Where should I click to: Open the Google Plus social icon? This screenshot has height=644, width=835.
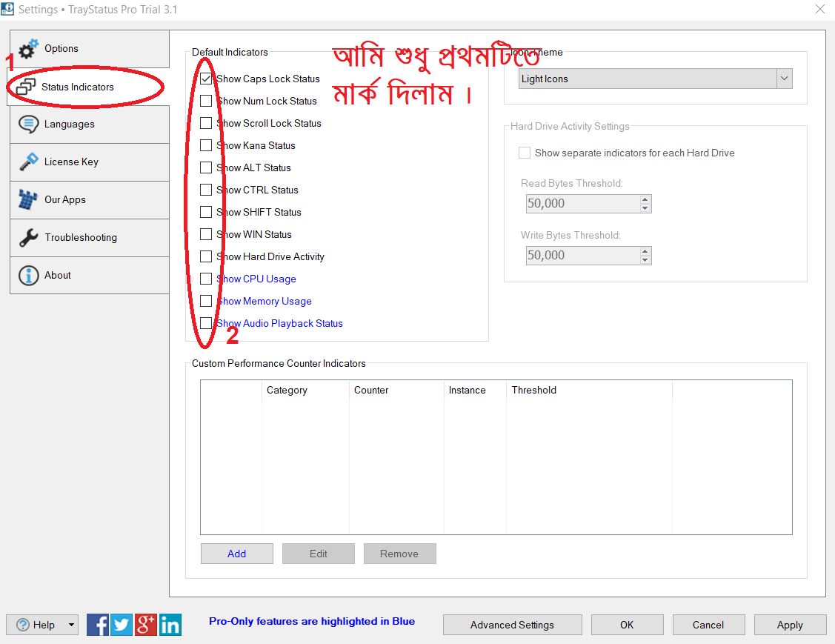point(145,625)
